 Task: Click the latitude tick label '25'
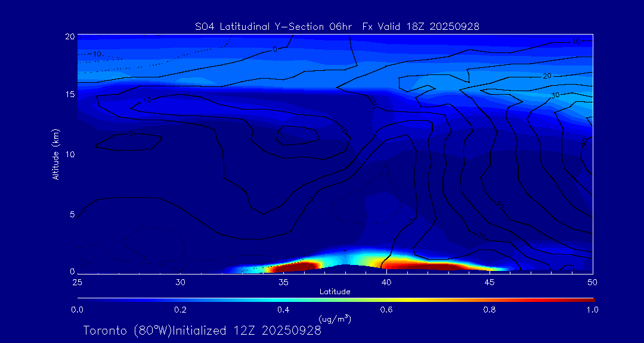tap(77, 282)
